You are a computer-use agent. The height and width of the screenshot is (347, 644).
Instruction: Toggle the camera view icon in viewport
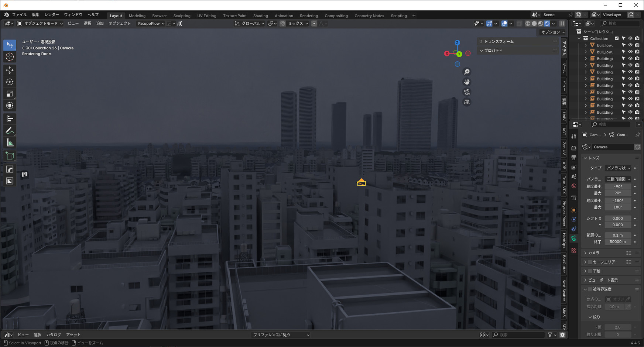click(x=467, y=92)
